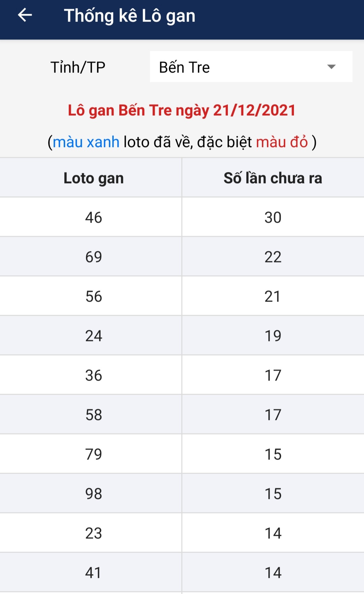Select loto number 69 row
Screen dimensions: 364x594
tap(93, 257)
